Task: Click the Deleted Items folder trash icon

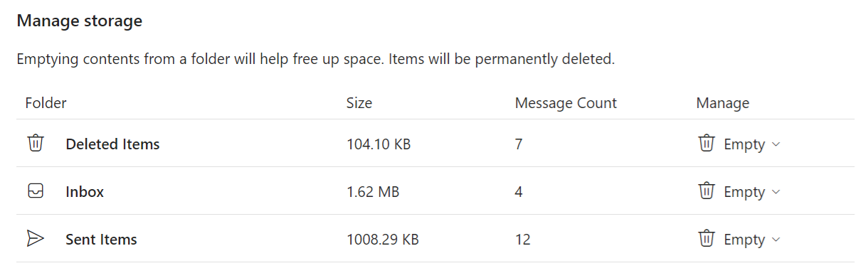Action: [x=36, y=144]
